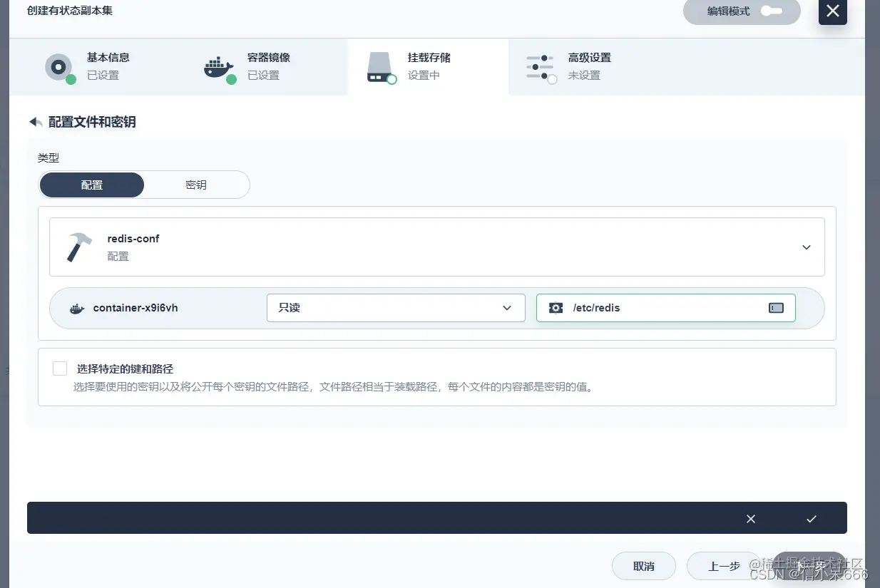Click the hammer icon for redis-conf

(78, 247)
